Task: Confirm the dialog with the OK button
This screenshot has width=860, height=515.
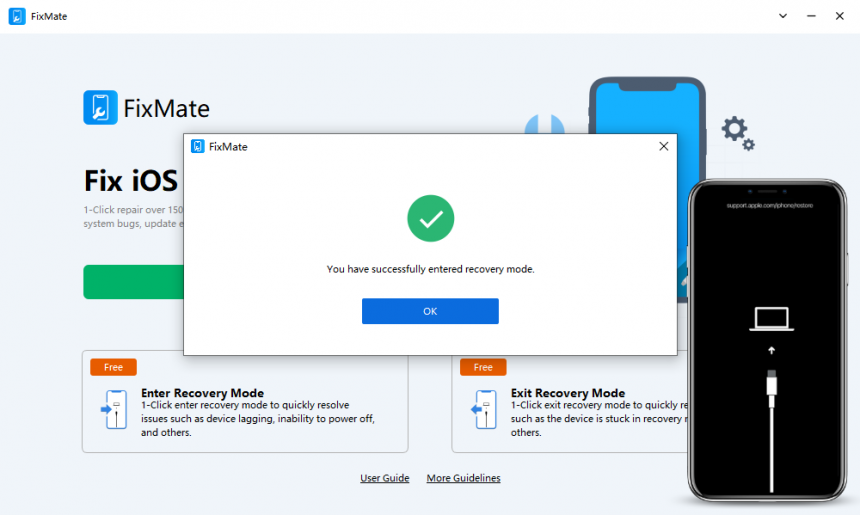Action: [x=430, y=311]
